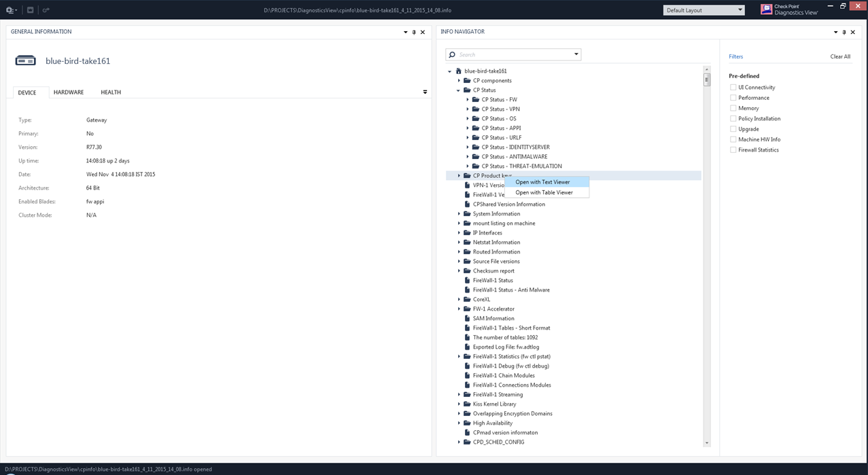Image resolution: width=868 pixels, height=475 pixels.
Task: Pin the Info Navigator panel
Action: pyautogui.click(x=844, y=32)
